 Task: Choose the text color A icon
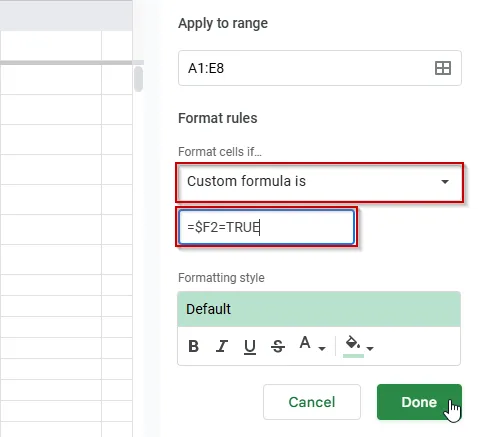pyautogui.click(x=305, y=343)
